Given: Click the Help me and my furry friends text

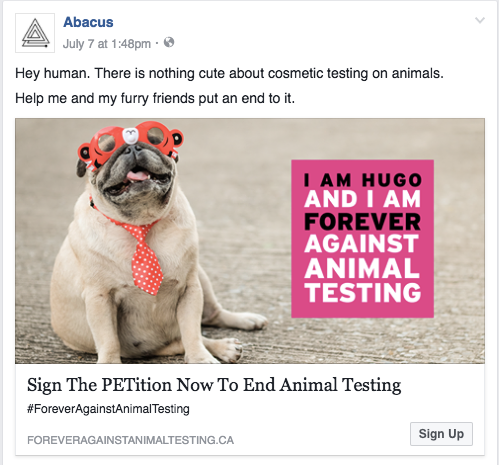Looking at the screenshot, I should click(x=155, y=98).
